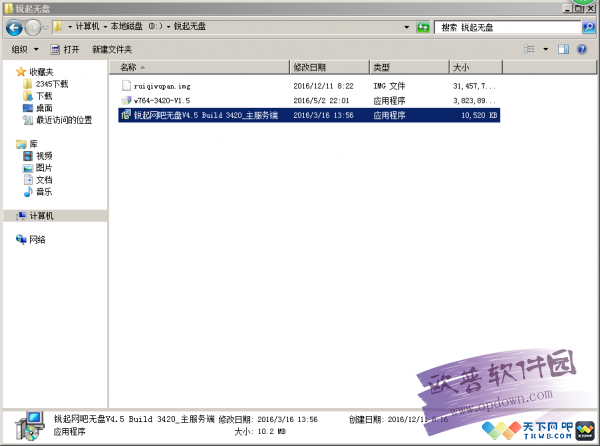Click the 音乐 music note icon

click(x=28, y=192)
